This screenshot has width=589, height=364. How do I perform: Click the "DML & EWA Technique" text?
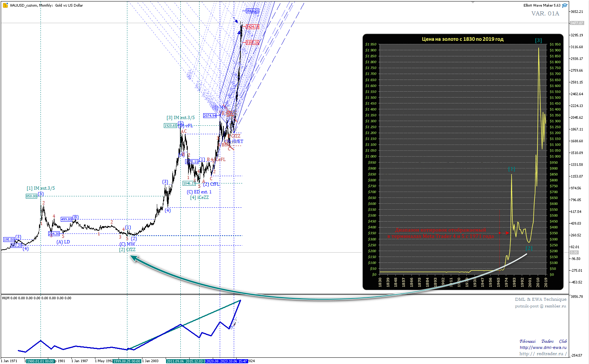point(541,299)
